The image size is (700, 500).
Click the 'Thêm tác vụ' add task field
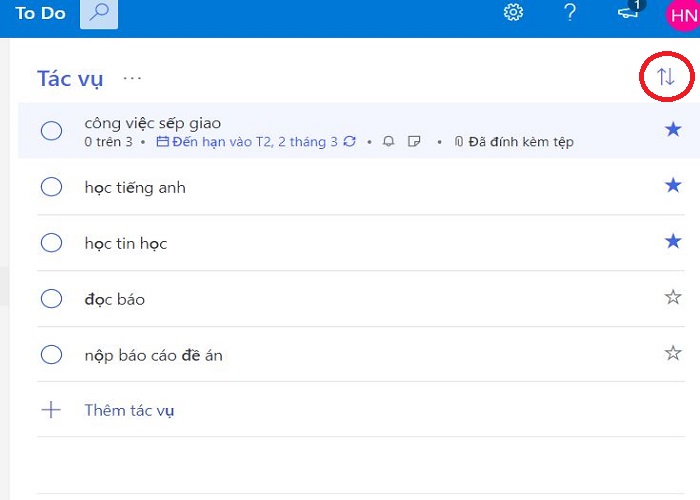point(361,410)
